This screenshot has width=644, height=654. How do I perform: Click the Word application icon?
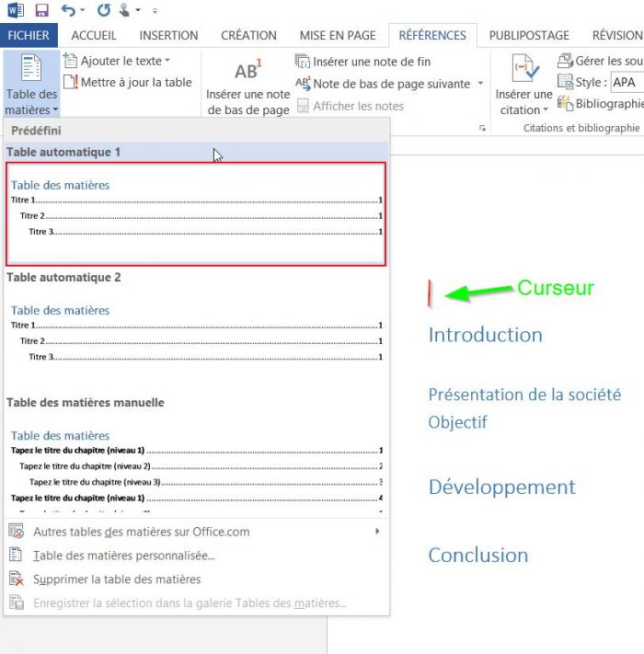tap(16, 10)
